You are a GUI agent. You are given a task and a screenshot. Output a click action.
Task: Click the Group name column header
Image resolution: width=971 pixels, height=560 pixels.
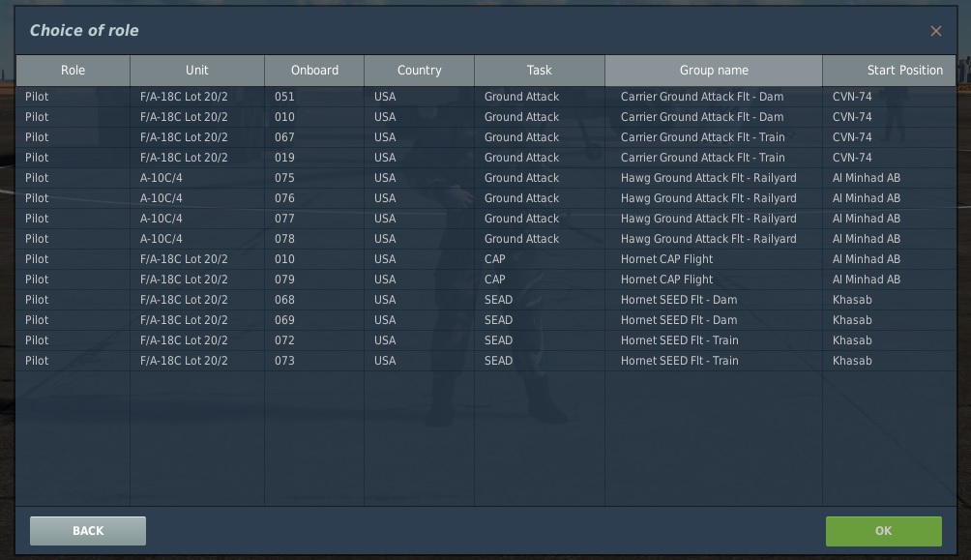click(x=713, y=70)
